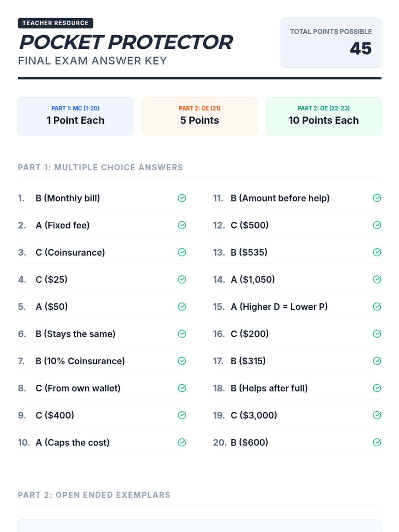Click check icon beside Caps the cost
Image resolution: width=399 pixels, height=532 pixels.
pos(182,442)
